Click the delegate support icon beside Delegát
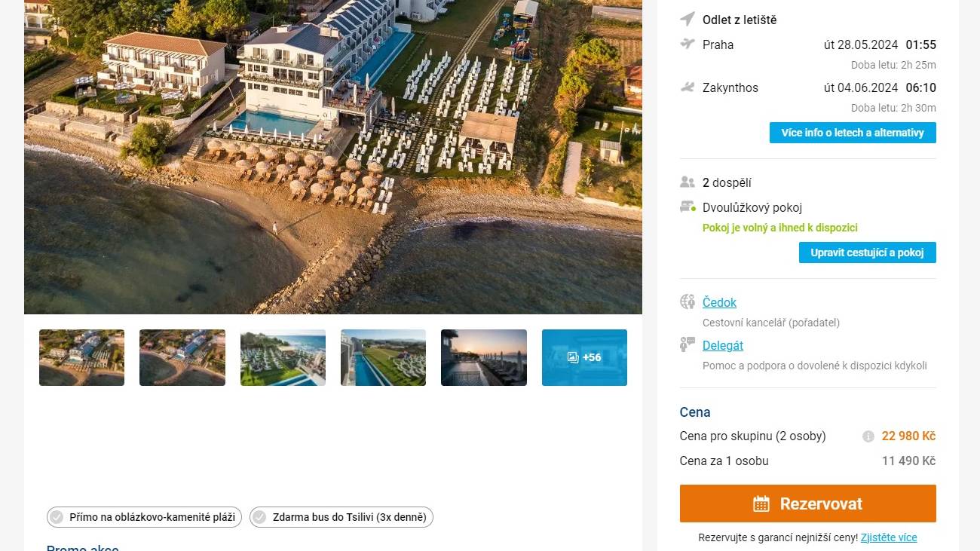Screen dimensions: 980x551 click(x=687, y=345)
